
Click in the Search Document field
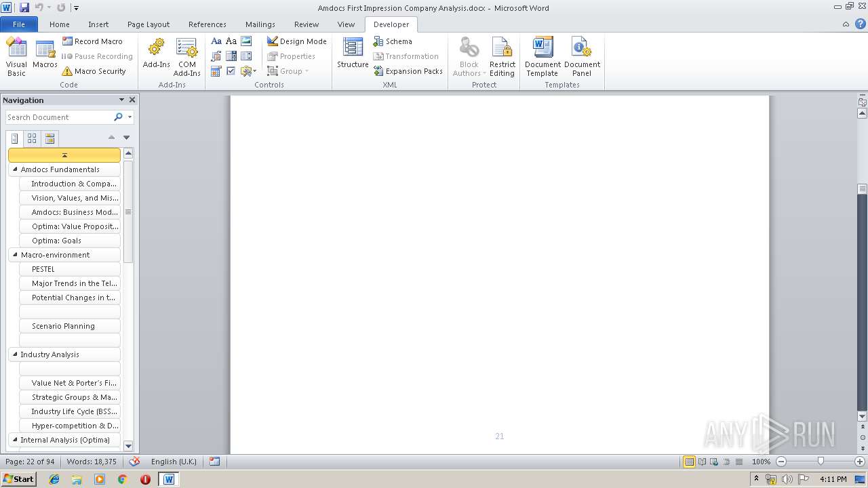[x=58, y=117]
